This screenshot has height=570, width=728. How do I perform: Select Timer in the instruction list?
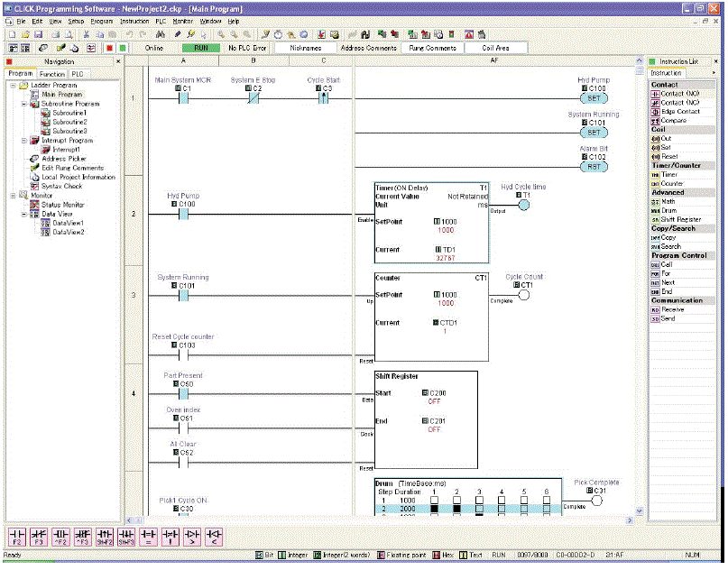pos(668,174)
